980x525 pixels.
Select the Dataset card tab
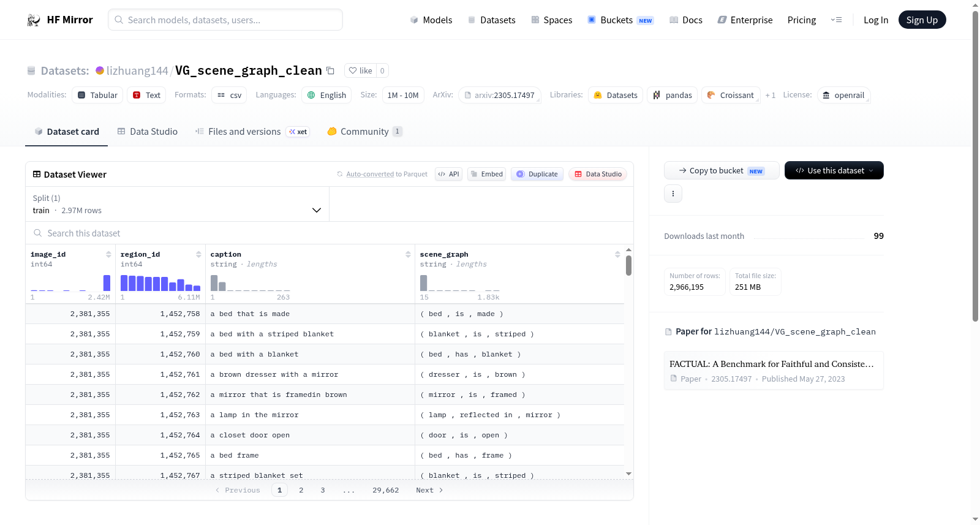pos(67,132)
